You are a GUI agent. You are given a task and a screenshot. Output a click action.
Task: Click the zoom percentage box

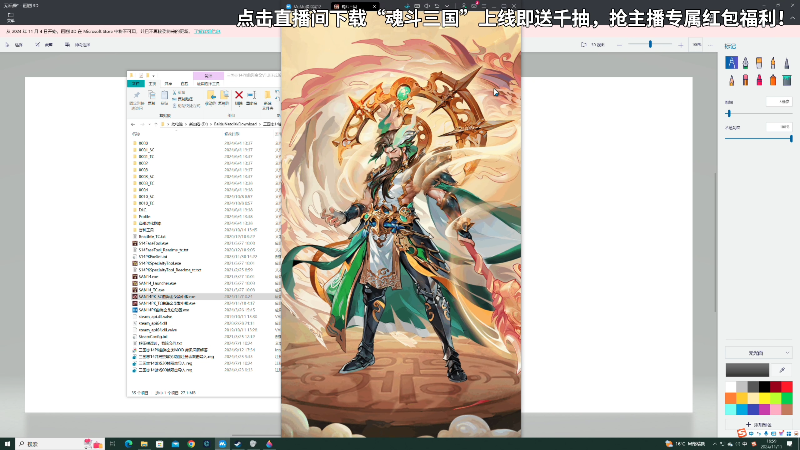tap(696, 45)
